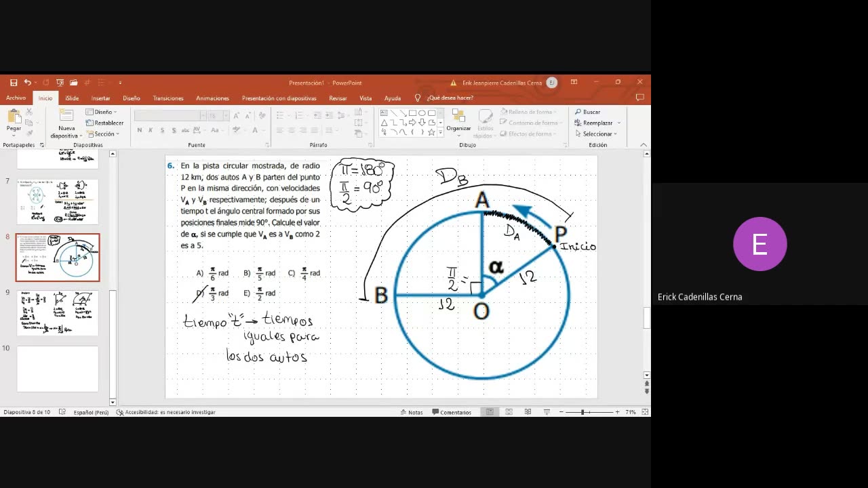Image resolution: width=868 pixels, height=488 pixels.
Task: Click the Copy icon
Action: [x=29, y=123]
